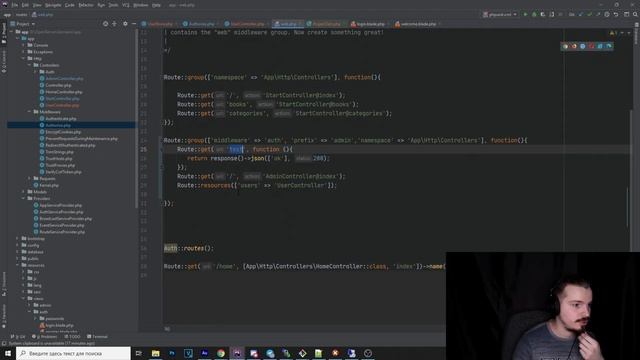Click the Rollback undo arrow icon
The image size is (640, 360).
(616, 14)
